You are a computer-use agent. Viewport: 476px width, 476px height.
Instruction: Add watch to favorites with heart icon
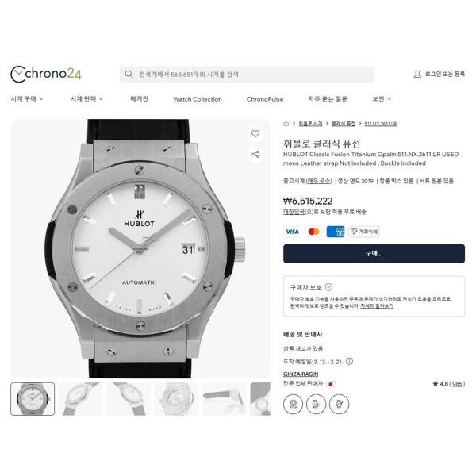tap(255, 133)
